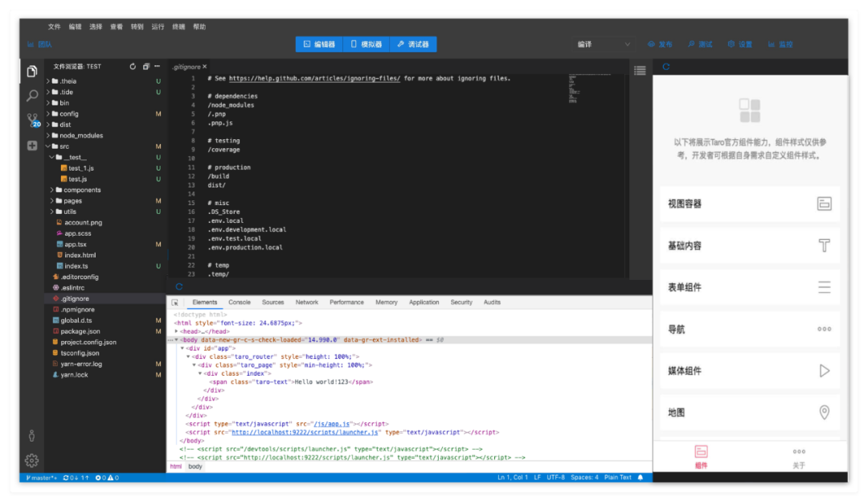Open the file explorer more actions menu
Viewport: 868px width, 502px height.
click(x=158, y=67)
